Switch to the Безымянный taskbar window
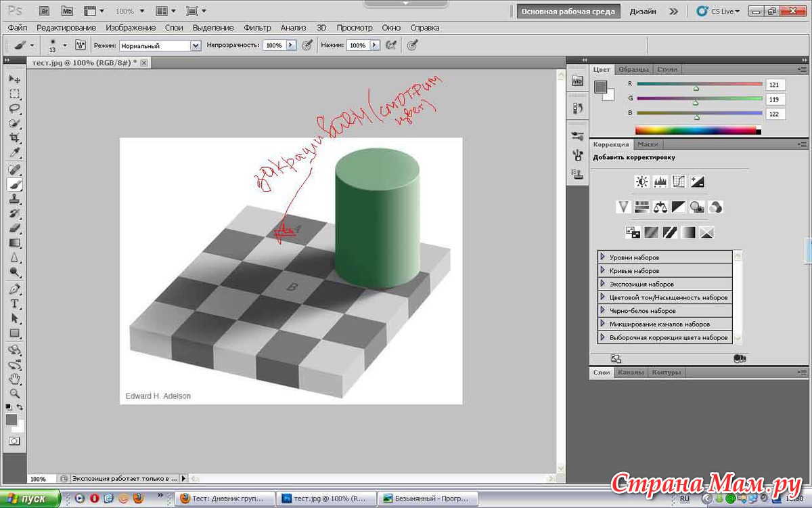This screenshot has height=508, width=812. [x=428, y=499]
